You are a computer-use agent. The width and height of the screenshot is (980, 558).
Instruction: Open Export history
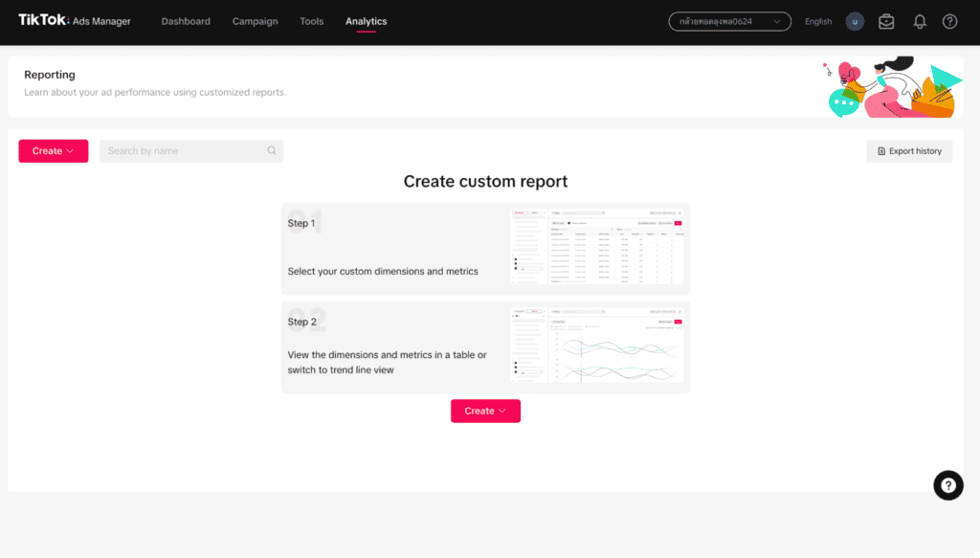pos(909,150)
